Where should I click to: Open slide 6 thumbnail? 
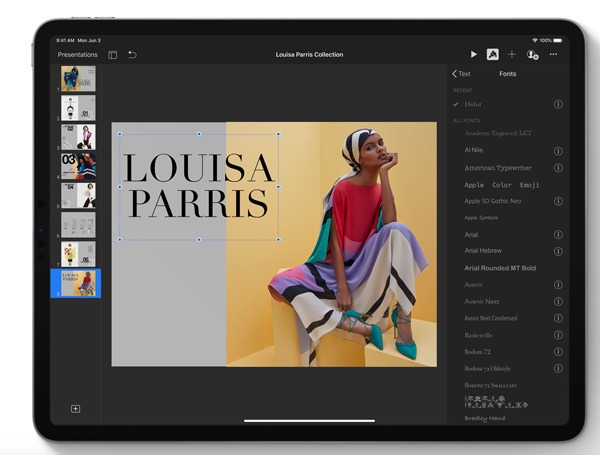pos(78,225)
